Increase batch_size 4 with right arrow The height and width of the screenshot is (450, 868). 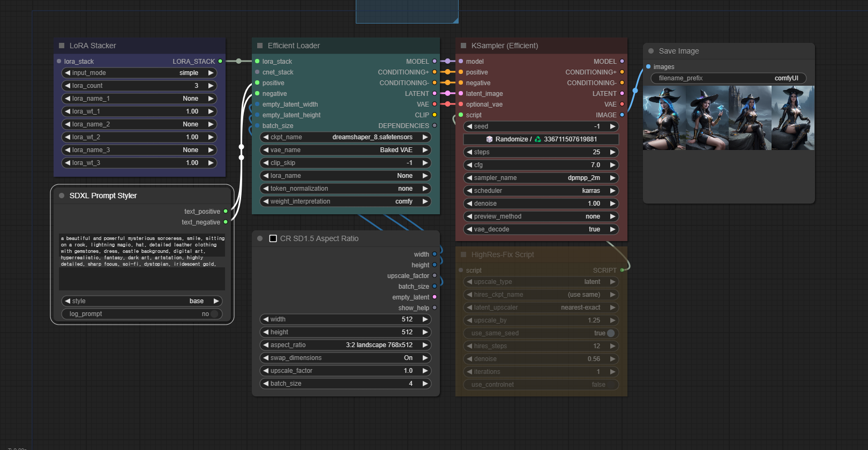point(425,384)
